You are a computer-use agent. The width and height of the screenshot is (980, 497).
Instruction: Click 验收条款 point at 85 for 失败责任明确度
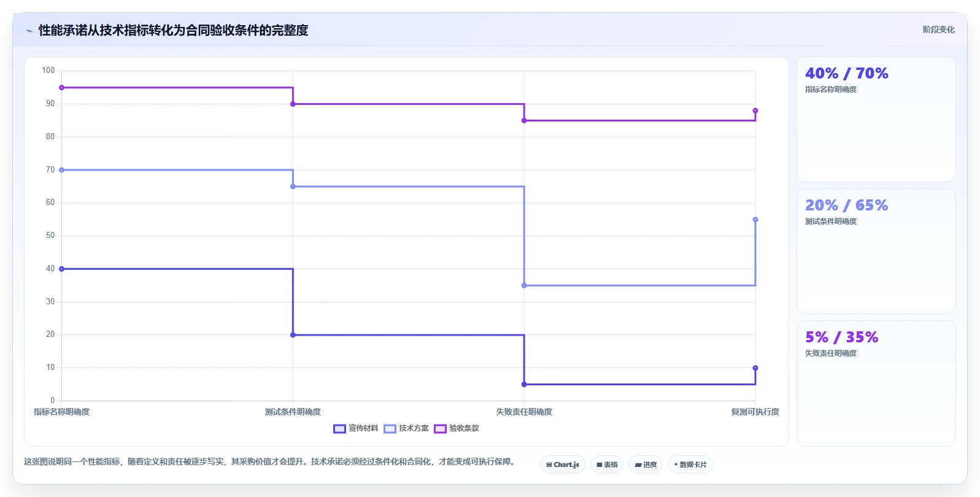coord(524,121)
